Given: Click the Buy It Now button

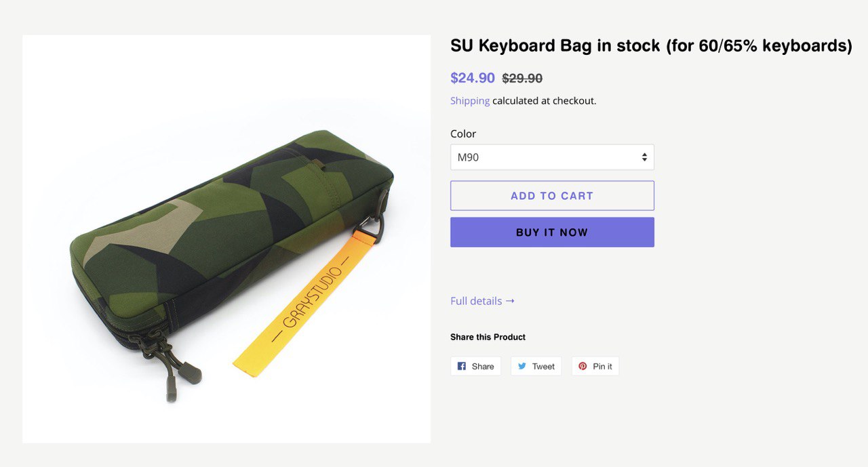Looking at the screenshot, I should tap(552, 232).
